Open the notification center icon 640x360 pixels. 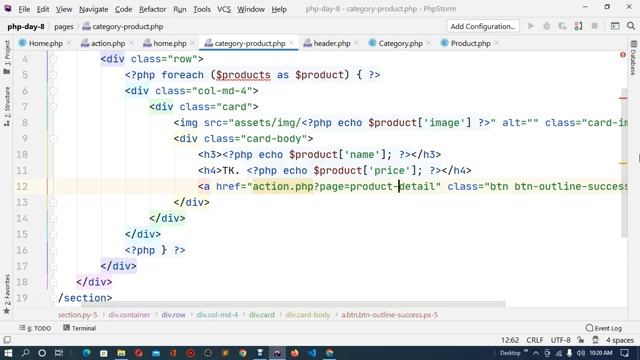625,353
